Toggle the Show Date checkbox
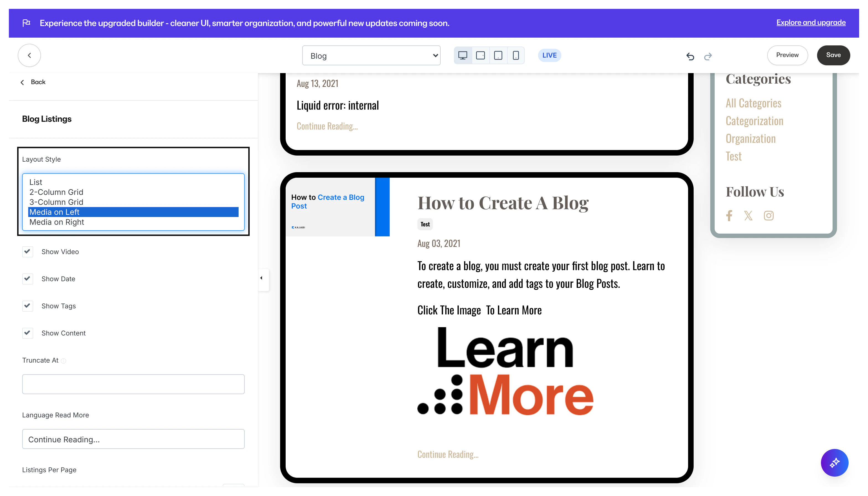This screenshot has height=496, width=868. pyautogui.click(x=28, y=279)
